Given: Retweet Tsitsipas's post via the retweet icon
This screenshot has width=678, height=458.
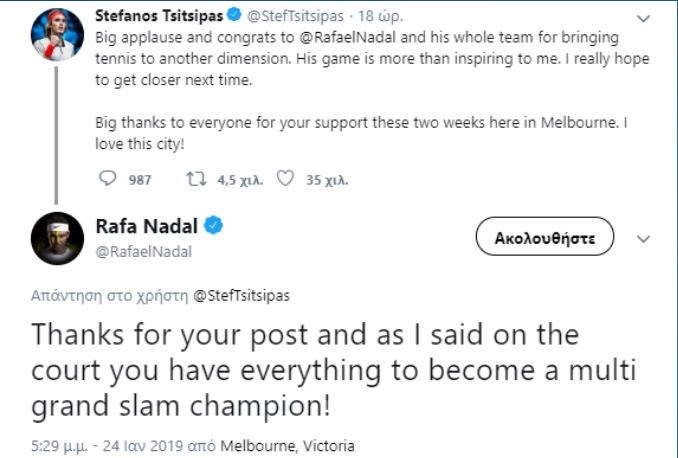Looking at the screenshot, I should 194,181.
